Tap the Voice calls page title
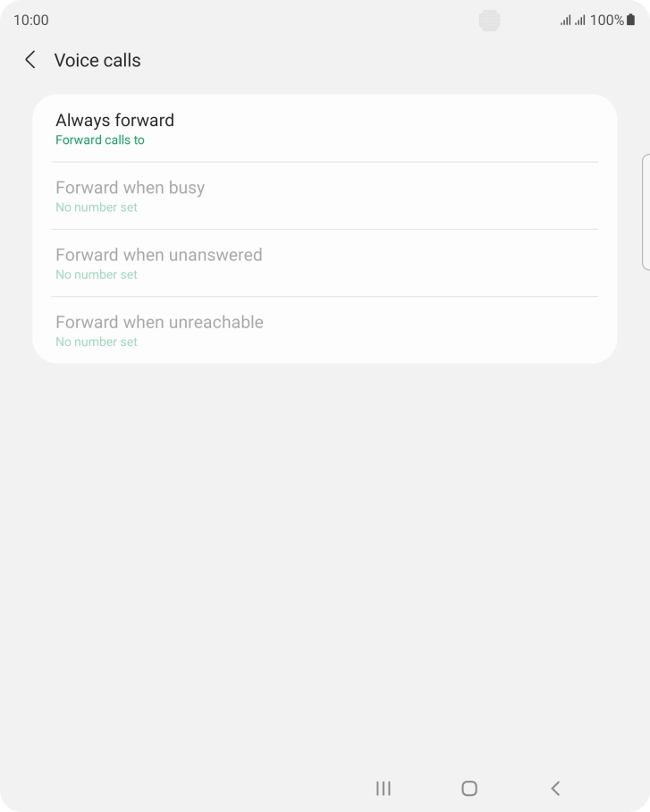The height and width of the screenshot is (812, 650). click(97, 60)
